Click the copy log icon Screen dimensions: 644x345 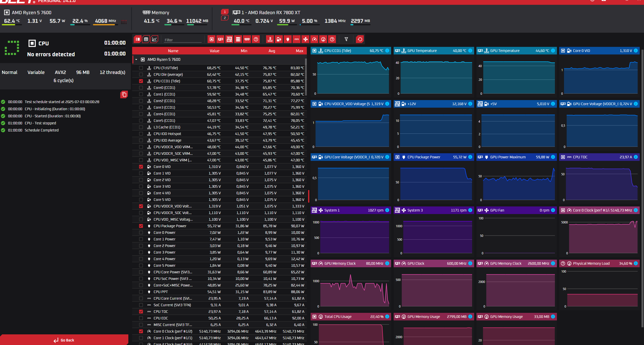coord(124,94)
